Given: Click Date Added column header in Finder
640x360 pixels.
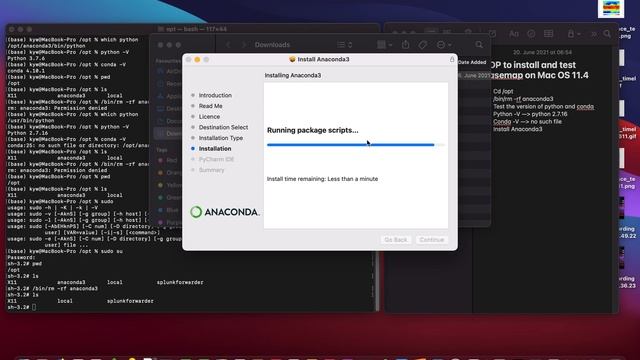Looking at the screenshot, I should [x=472, y=62].
